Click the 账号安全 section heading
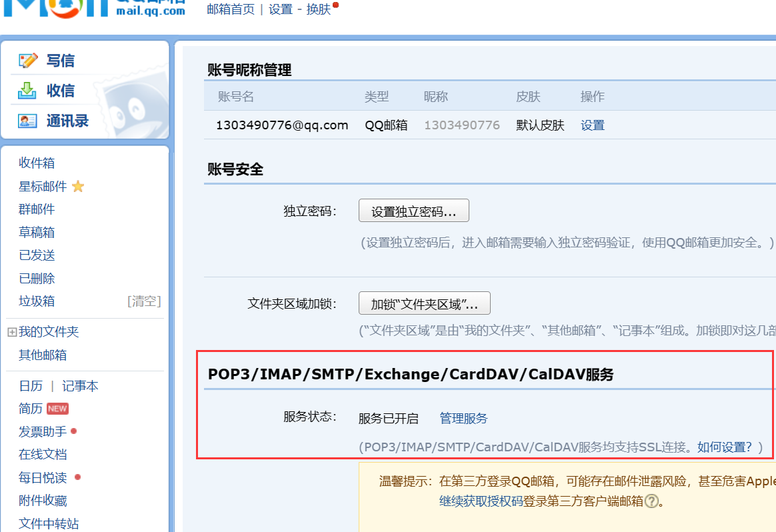Image resolution: width=776 pixels, height=532 pixels. click(235, 169)
